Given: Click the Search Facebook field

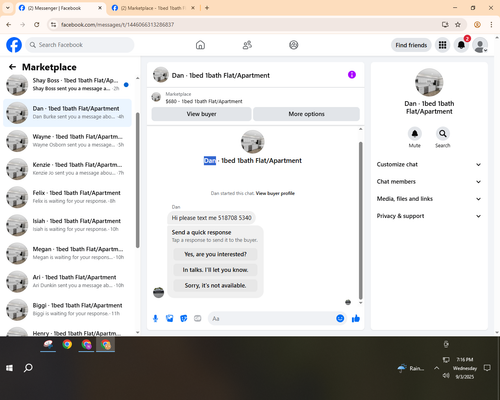Looking at the screenshot, I should pyautogui.click(x=80, y=45).
